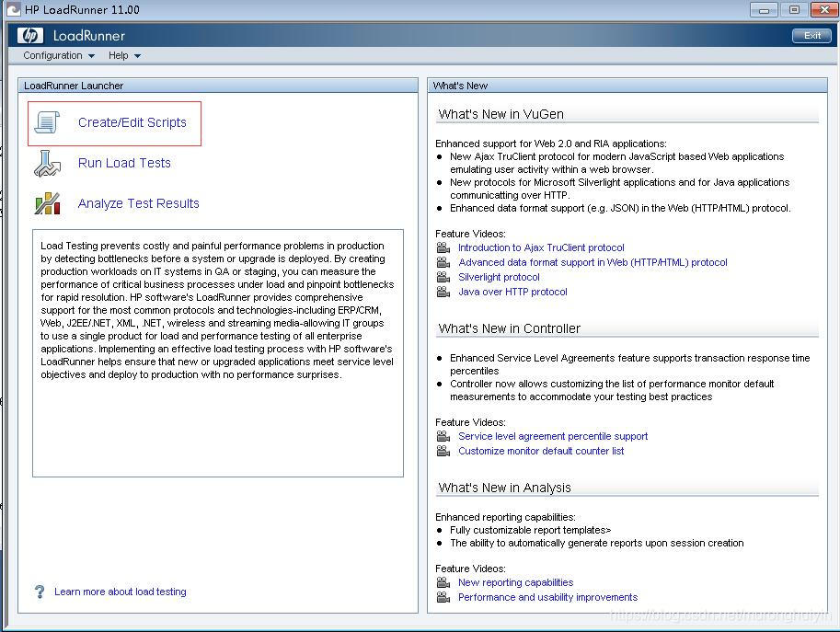The image size is (840, 632).
Task: Click the What's New in VuGen heading
Action: 501,114
